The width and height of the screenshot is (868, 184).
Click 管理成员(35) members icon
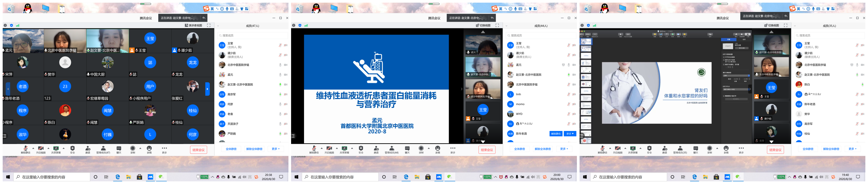coord(680,149)
